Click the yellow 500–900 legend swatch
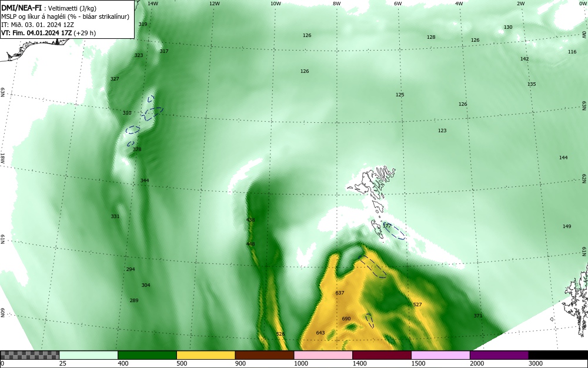This screenshot has width=588, height=368. [206, 355]
